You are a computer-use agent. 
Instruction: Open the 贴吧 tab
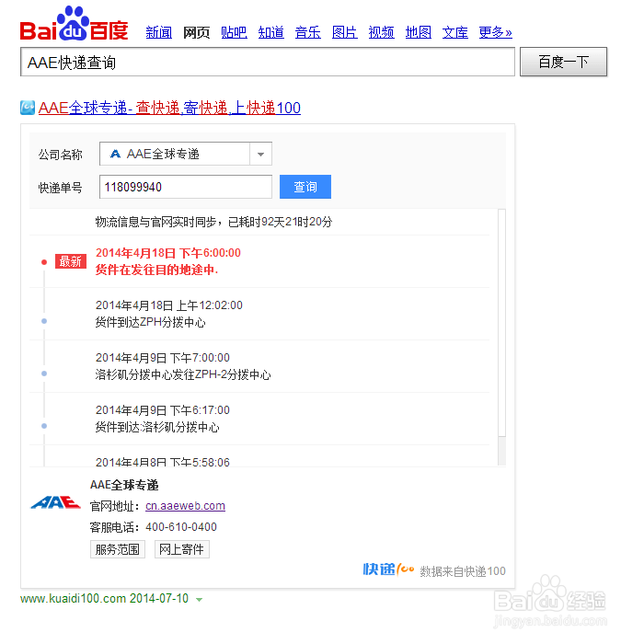coord(234,32)
